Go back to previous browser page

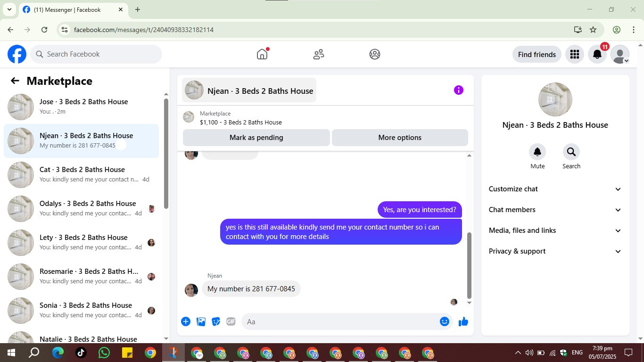point(10,30)
